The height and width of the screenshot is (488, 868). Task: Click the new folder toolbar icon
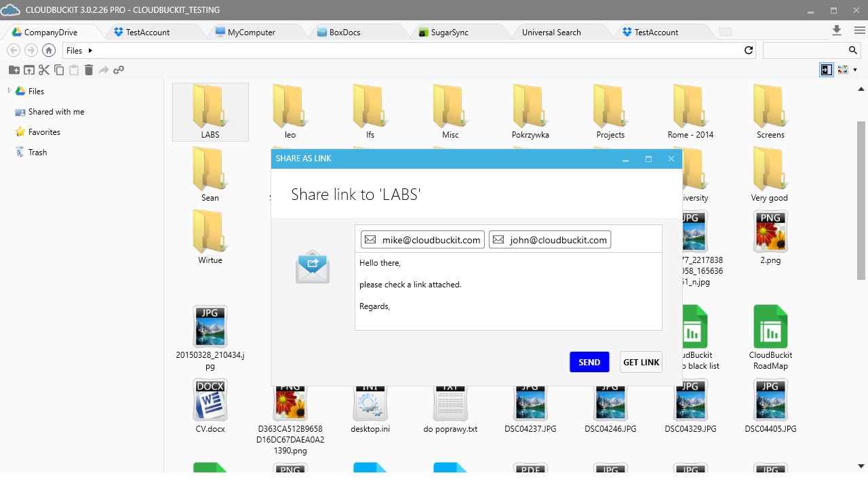point(14,70)
